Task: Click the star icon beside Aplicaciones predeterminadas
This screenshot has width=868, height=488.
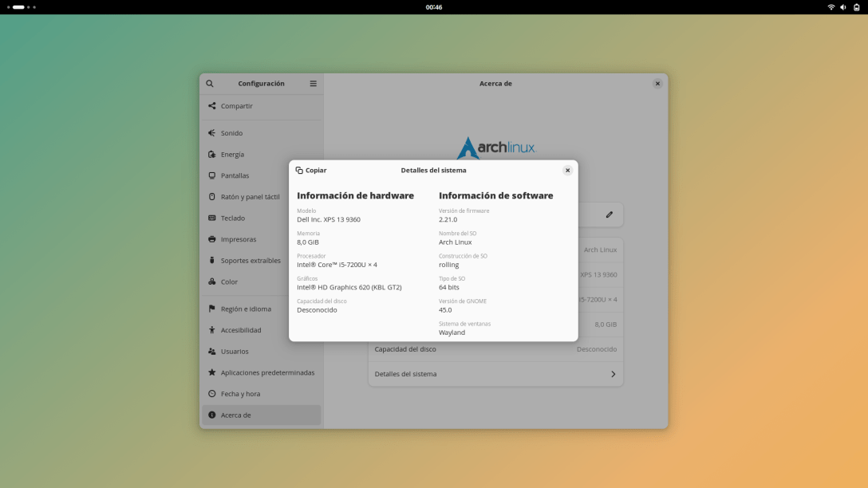Action: coord(212,372)
